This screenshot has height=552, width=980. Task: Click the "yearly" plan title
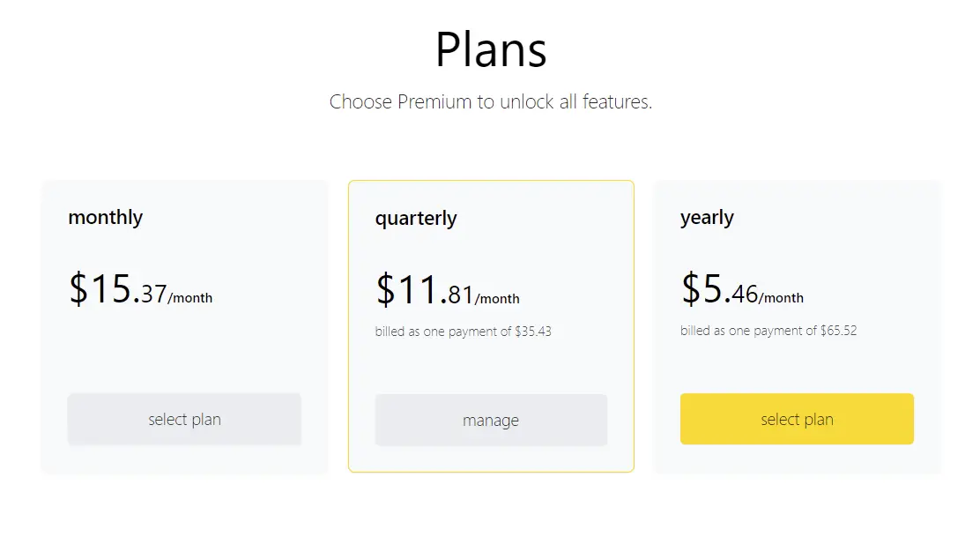pyautogui.click(x=707, y=217)
